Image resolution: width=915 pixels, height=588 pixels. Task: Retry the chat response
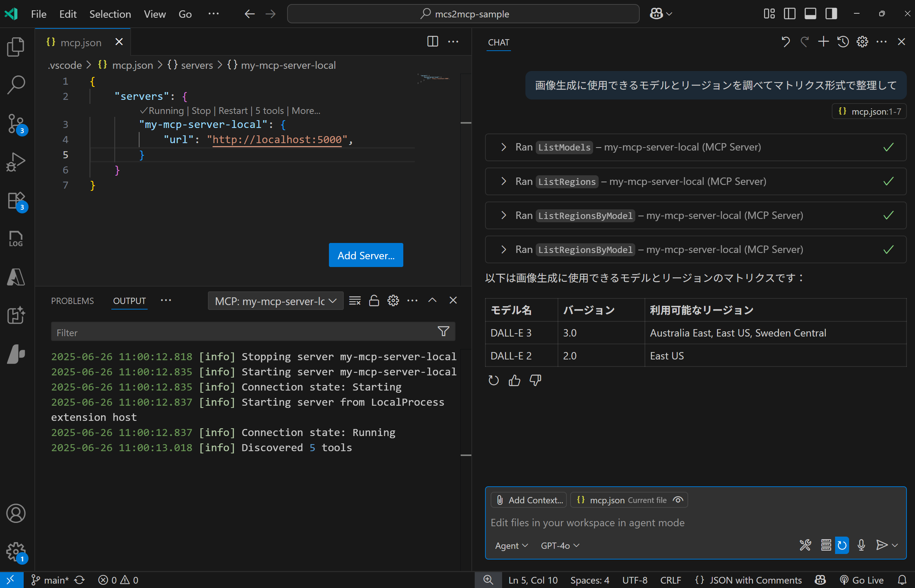tap(494, 380)
